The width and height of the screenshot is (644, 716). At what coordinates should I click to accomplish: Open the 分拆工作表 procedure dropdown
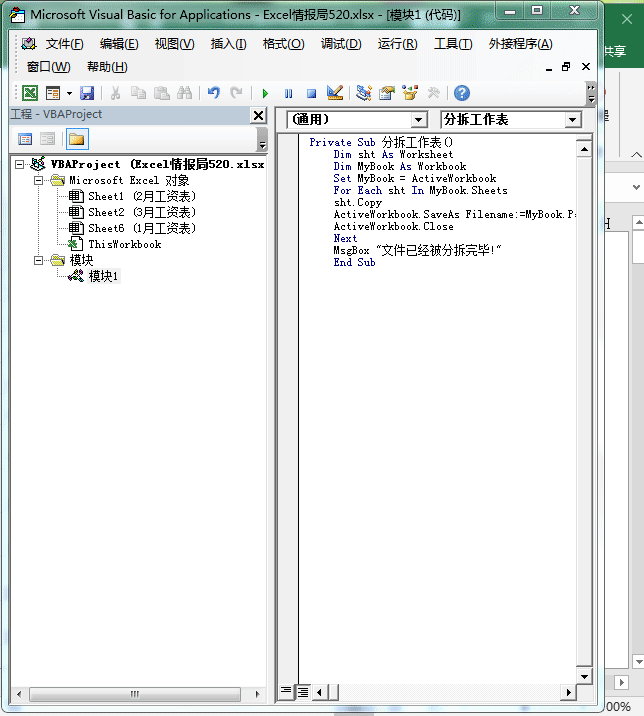pyautogui.click(x=572, y=120)
